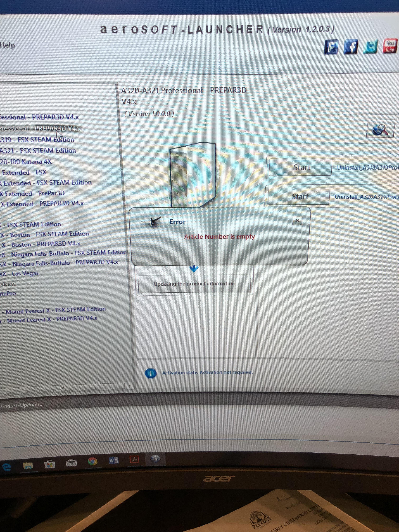Click the Article Number is empty message
Image resolution: width=399 pixels, height=532 pixels.
pyautogui.click(x=219, y=236)
